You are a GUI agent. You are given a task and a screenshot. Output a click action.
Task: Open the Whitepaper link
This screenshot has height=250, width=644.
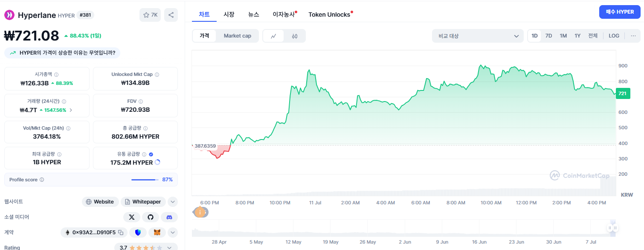pos(143,202)
